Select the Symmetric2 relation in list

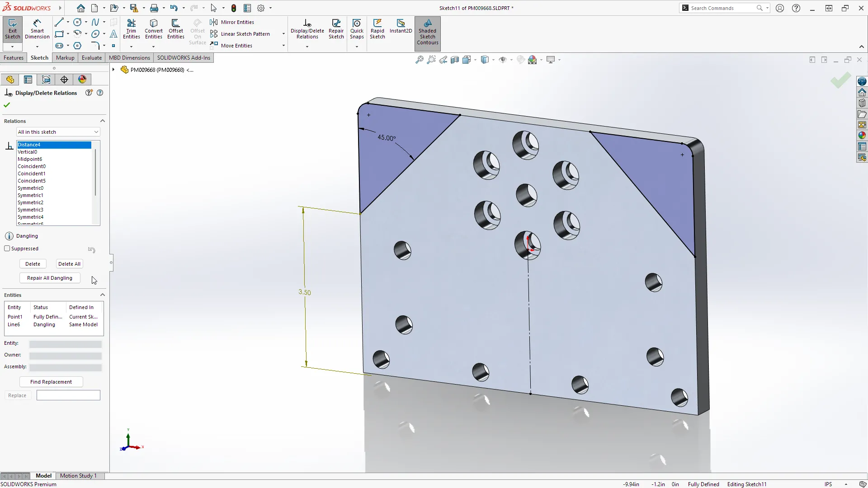point(31,202)
